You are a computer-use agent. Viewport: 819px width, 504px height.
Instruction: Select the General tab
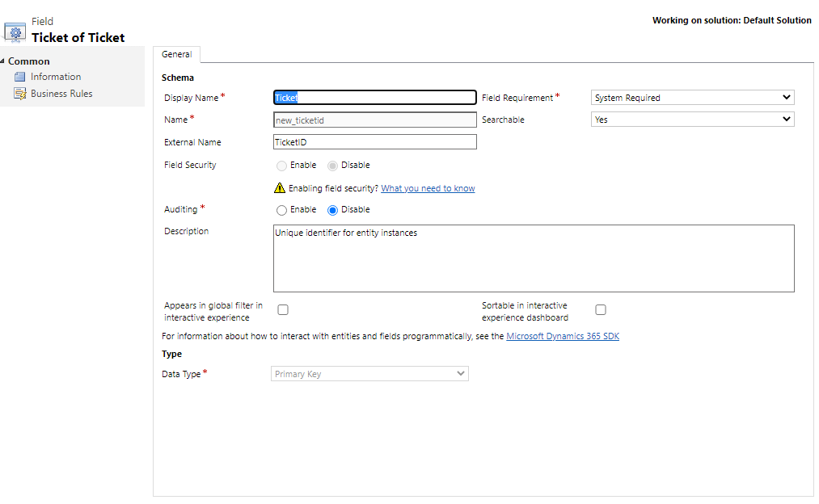pos(176,55)
